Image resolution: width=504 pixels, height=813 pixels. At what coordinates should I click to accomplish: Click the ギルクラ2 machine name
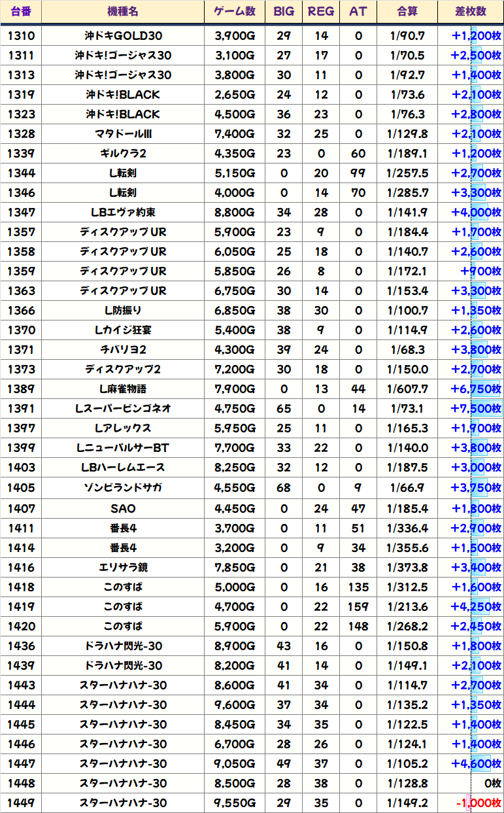[123, 154]
